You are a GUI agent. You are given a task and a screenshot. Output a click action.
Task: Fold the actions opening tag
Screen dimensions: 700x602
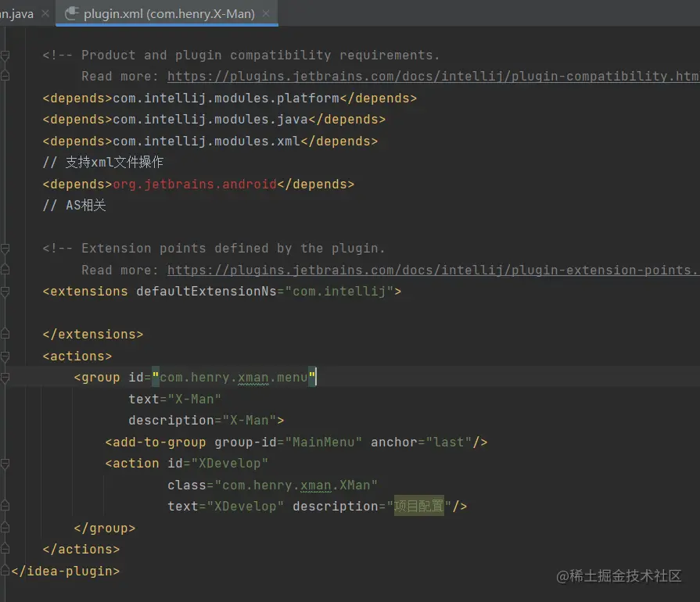(5, 356)
